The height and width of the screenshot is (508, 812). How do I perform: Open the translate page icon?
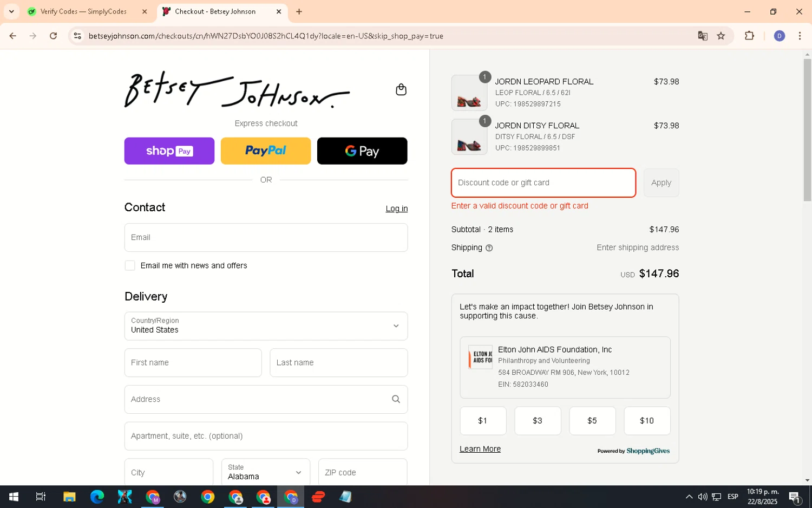(703, 36)
